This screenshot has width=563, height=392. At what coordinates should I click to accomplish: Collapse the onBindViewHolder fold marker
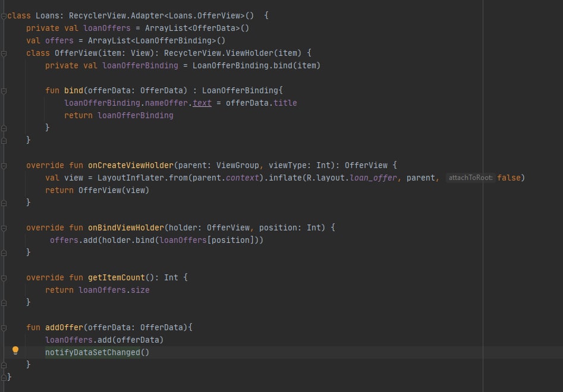[4, 228]
